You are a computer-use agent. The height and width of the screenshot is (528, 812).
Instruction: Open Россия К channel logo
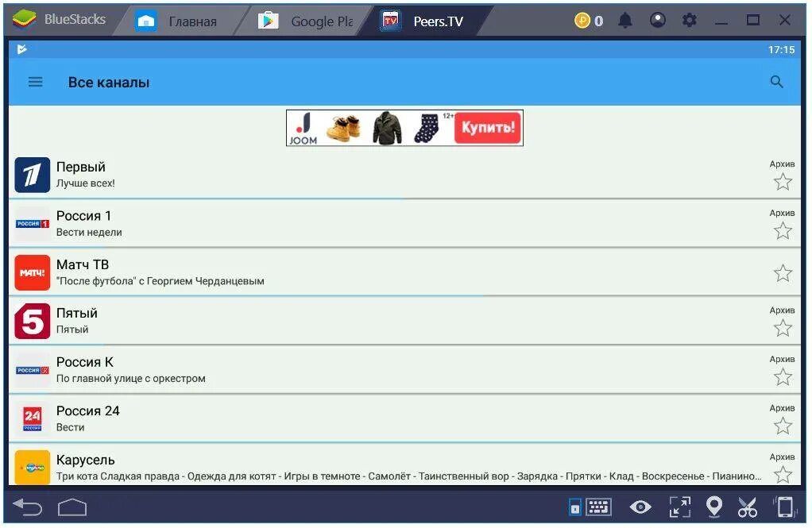pyautogui.click(x=32, y=370)
